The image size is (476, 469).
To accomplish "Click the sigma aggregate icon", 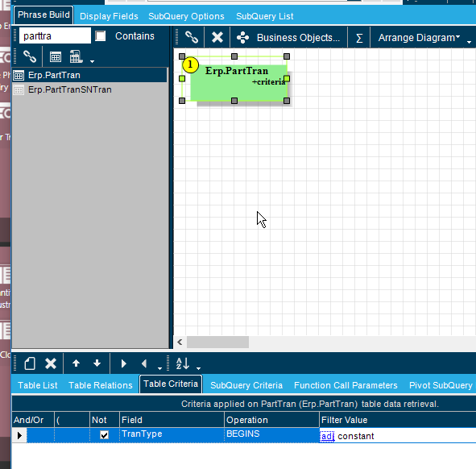I will click(359, 38).
